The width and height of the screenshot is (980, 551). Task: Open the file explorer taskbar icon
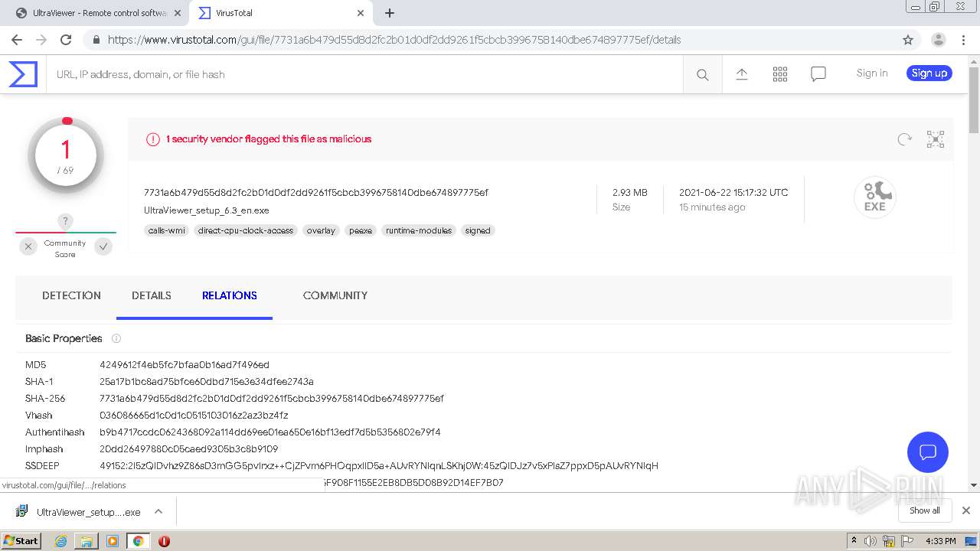coord(87,541)
